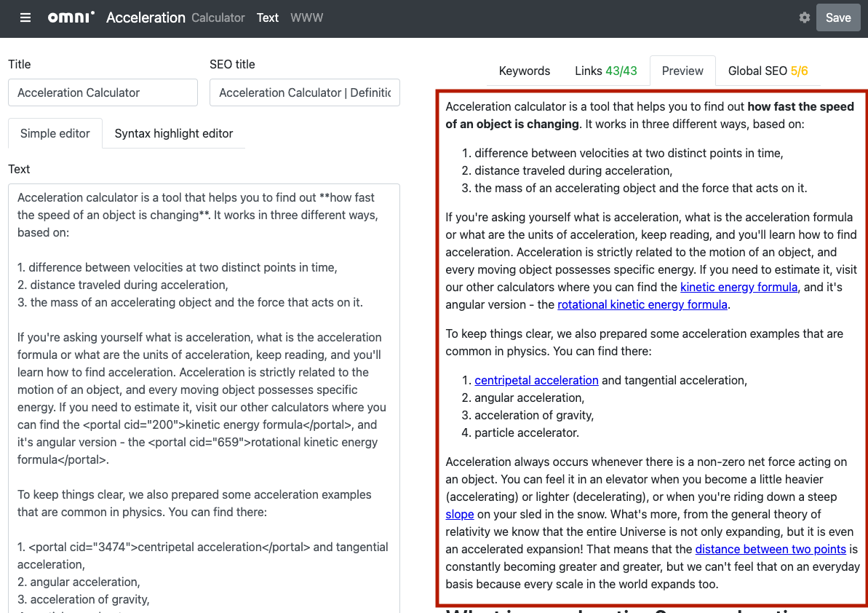Click the 'Text' label above the editor

pyautogui.click(x=19, y=170)
